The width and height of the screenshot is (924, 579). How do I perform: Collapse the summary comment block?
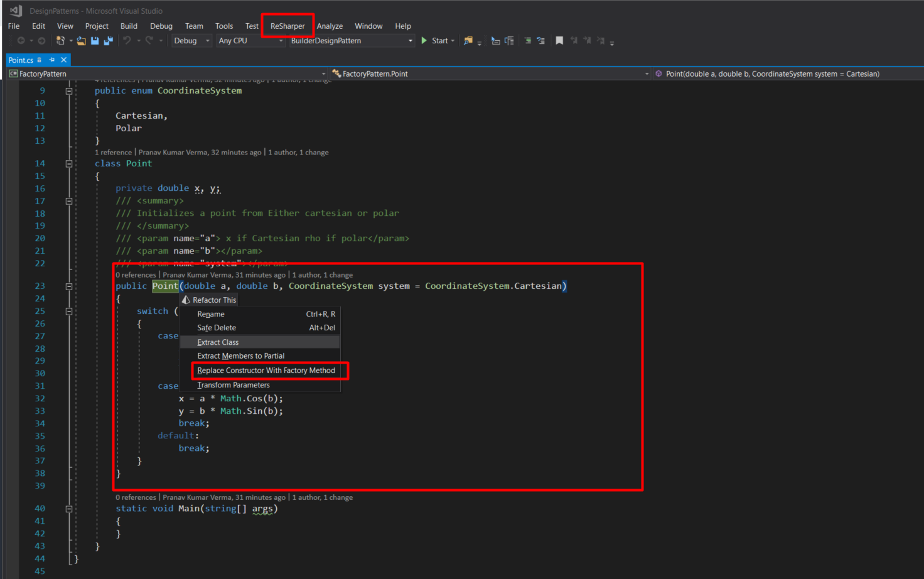69,202
